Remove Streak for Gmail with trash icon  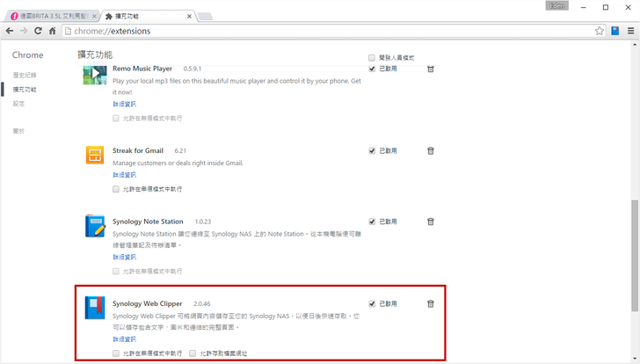click(x=430, y=151)
